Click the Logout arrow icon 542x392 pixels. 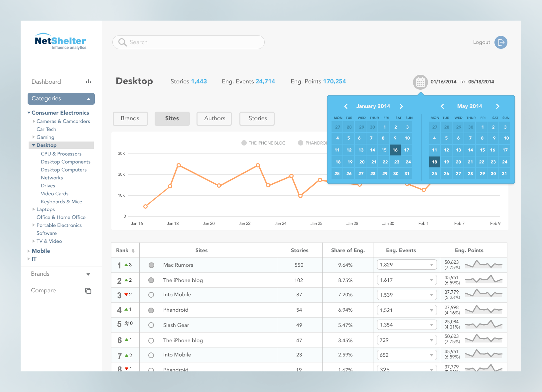tap(501, 42)
